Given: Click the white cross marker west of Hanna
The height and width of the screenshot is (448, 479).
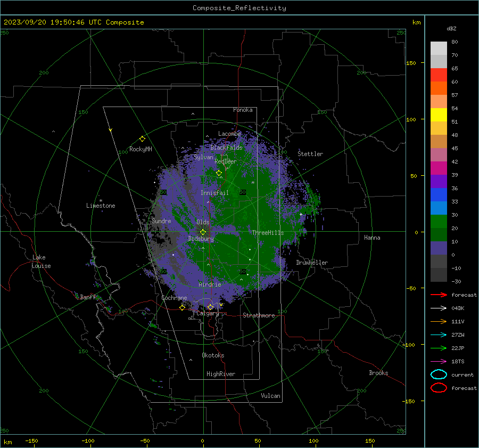Looking at the screenshot, I should tap(301, 214).
